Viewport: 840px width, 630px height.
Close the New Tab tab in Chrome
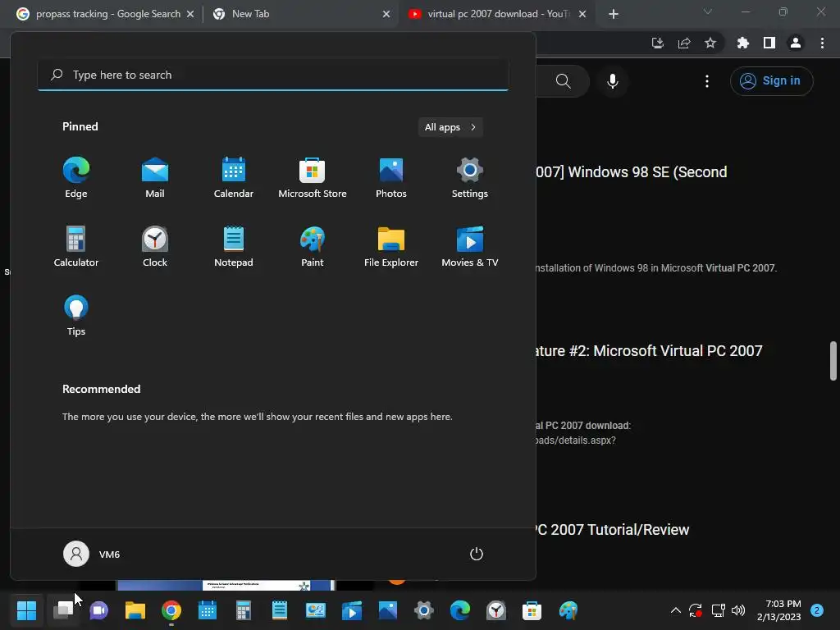386,14
